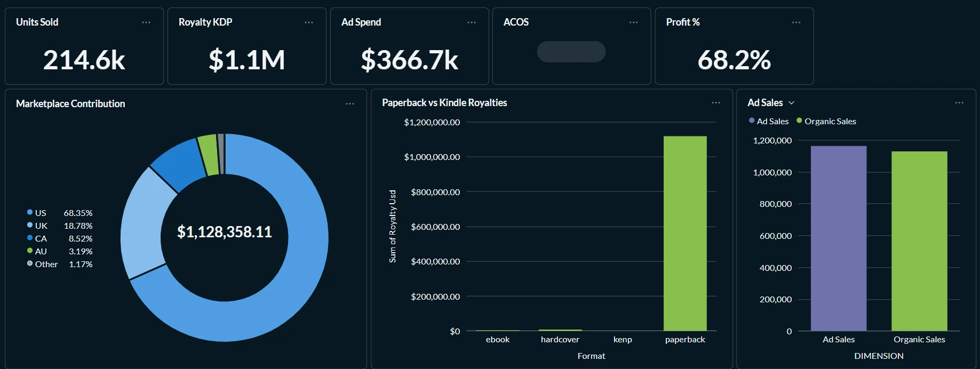The height and width of the screenshot is (369, 980).
Task: Toggle Ad Sales legend entry
Action: pos(769,121)
